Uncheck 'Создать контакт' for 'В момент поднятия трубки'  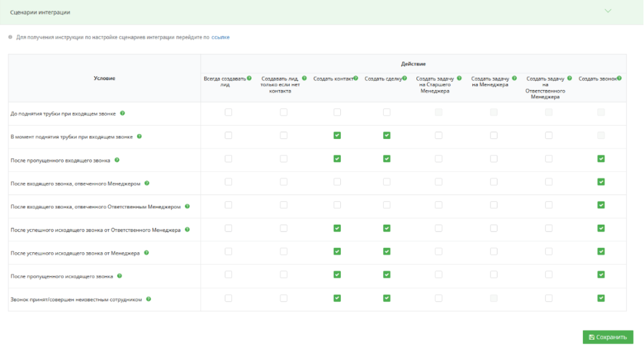(337, 135)
